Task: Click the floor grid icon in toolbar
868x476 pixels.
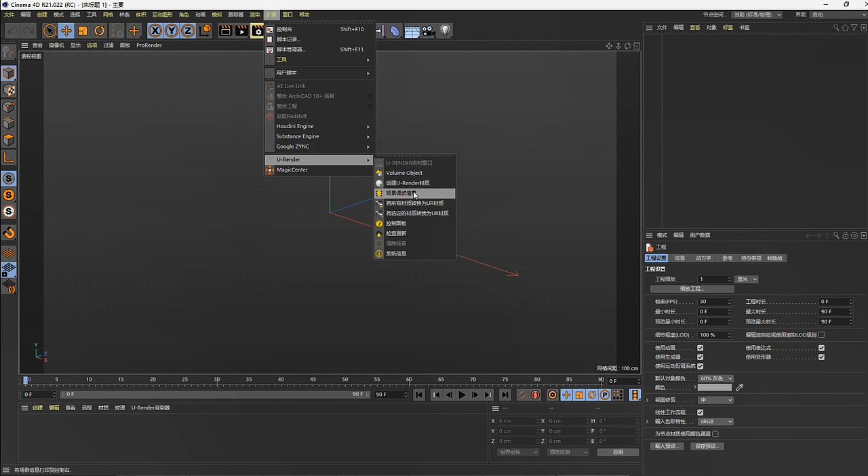Action: coord(412,31)
